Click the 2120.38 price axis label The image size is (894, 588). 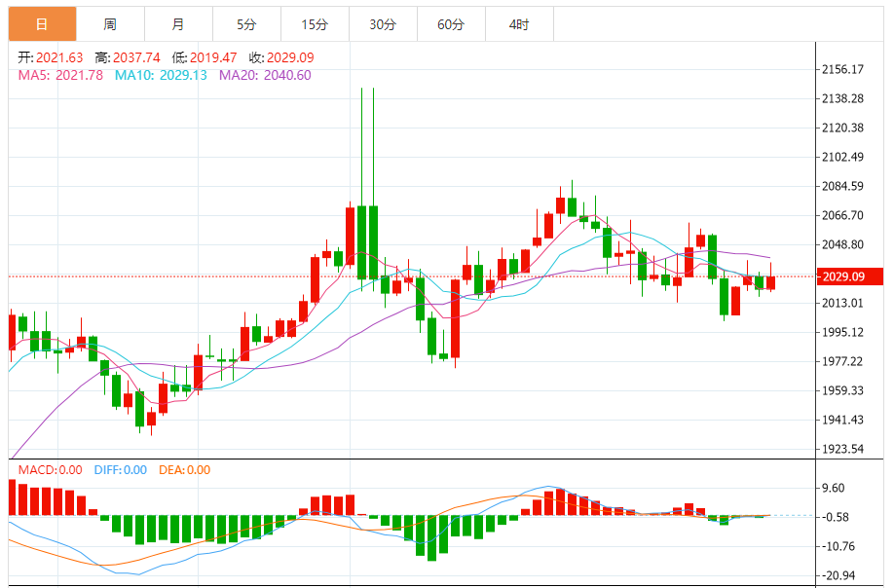click(x=842, y=128)
